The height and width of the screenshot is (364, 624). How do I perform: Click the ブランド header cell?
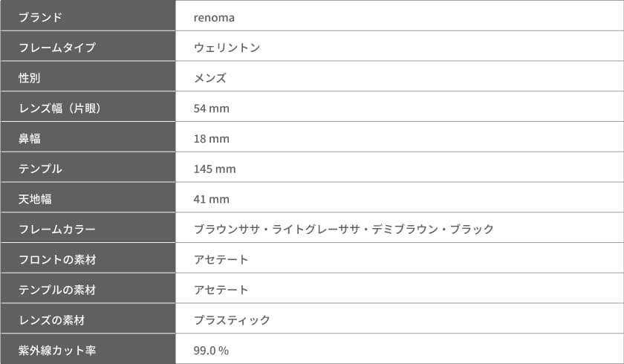(x=88, y=16)
